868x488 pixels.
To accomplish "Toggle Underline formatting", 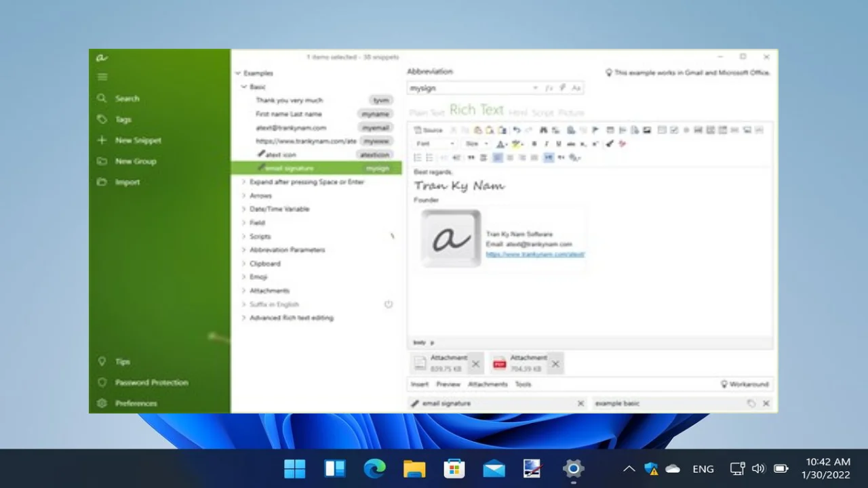I will [559, 144].
